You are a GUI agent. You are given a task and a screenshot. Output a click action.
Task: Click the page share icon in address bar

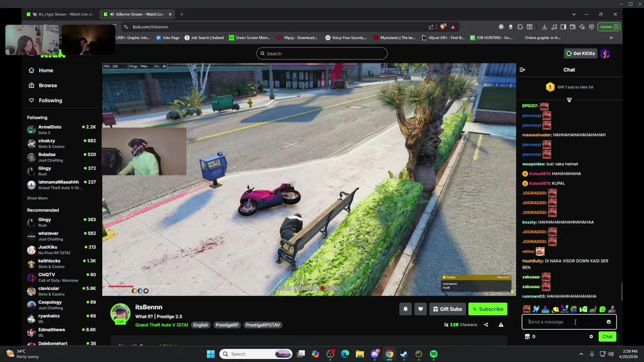[431, 27]
